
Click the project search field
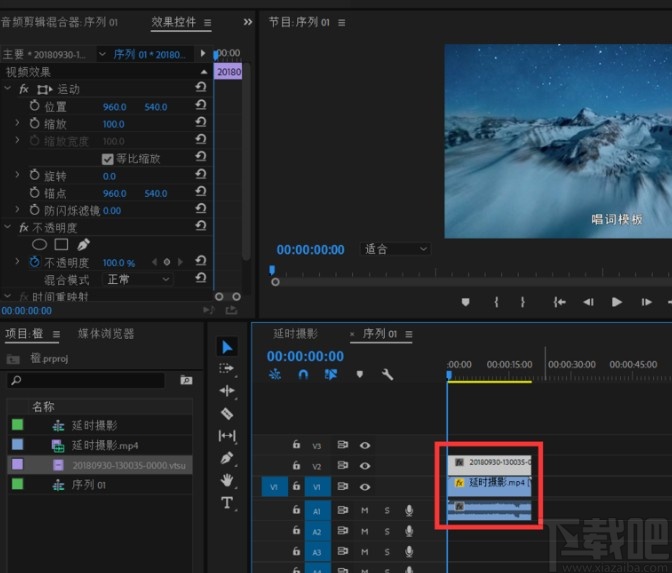tap(86, 380)
